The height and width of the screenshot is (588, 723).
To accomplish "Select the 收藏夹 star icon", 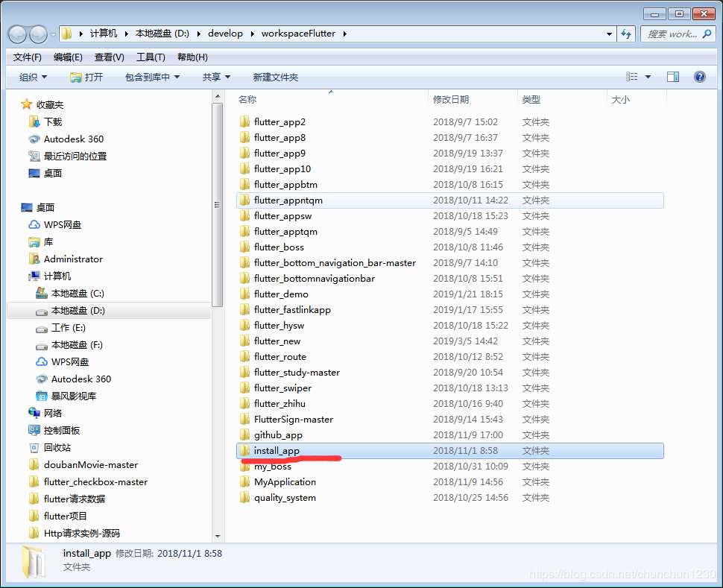I will 27,104.
